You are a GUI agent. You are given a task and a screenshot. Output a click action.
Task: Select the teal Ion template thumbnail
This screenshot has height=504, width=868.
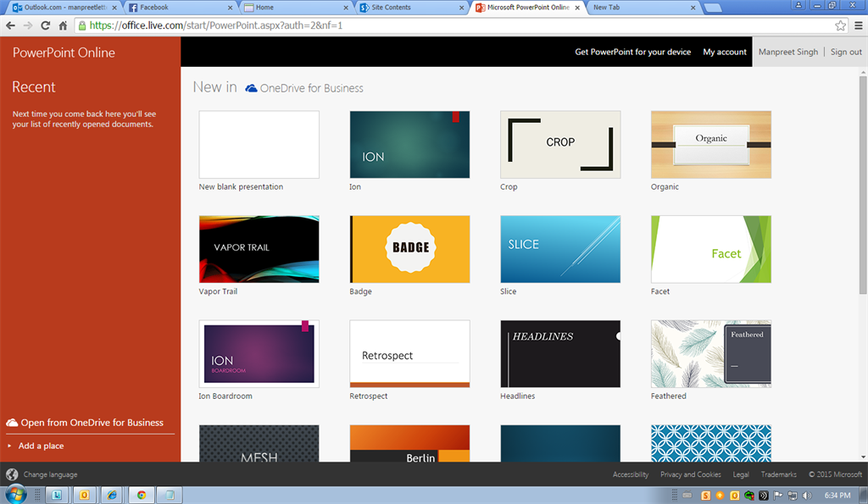pos(409,144)
